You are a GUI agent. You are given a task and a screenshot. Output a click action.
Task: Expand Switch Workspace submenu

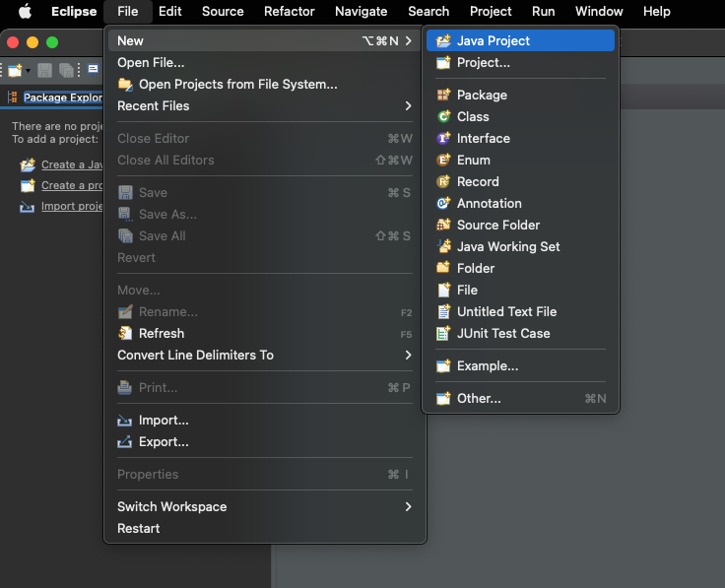[408, 506]
